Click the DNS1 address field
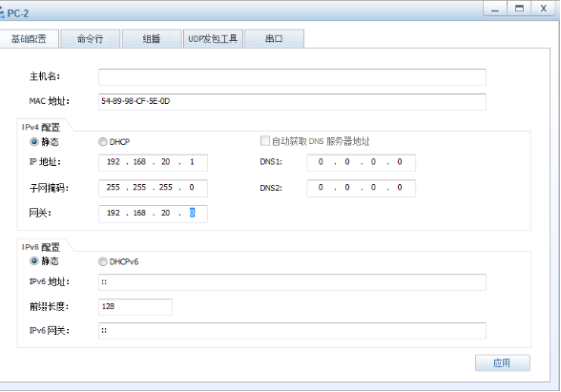 361,162
